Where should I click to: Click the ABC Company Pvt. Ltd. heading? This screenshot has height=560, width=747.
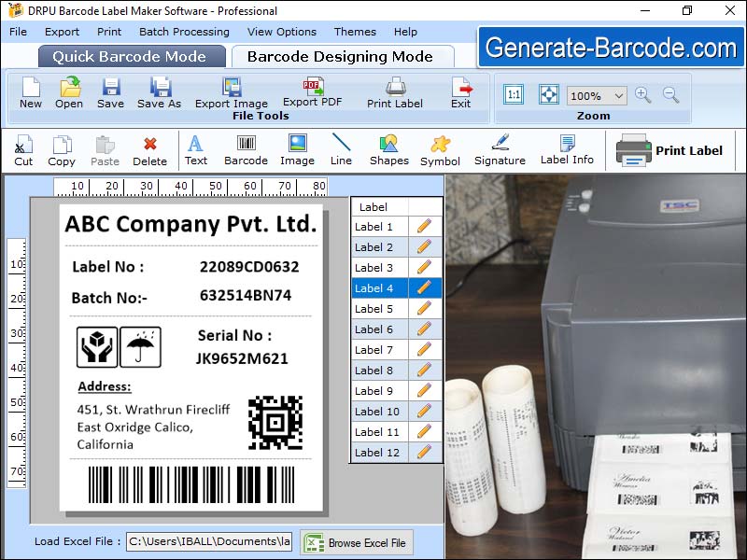190,224
